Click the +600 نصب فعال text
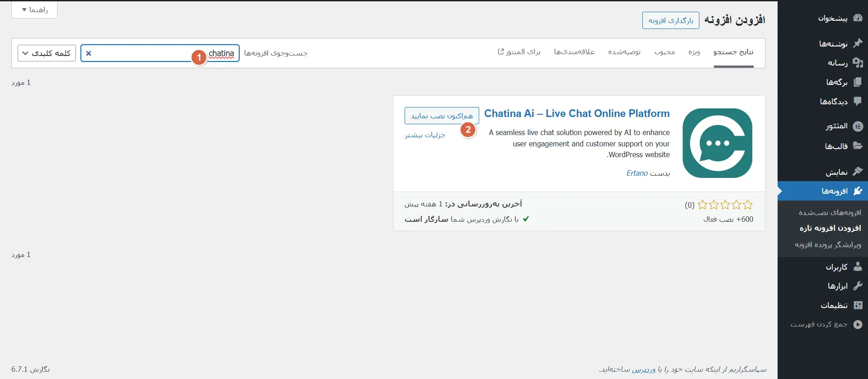868x379 pixels. click(x=728, y=219)
